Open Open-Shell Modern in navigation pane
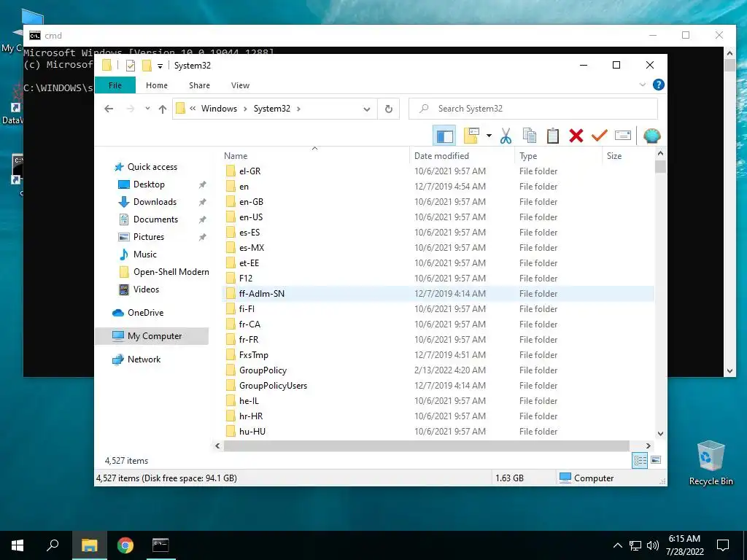Viewport: 747px width, 560px height. tap(171, 272)
